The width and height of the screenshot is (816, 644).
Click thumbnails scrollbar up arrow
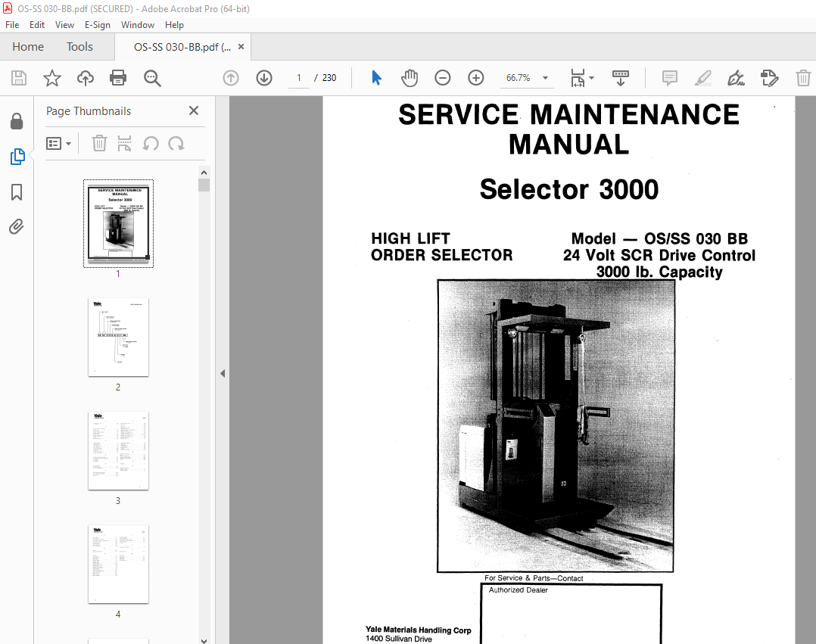click(x=204, y=173)
